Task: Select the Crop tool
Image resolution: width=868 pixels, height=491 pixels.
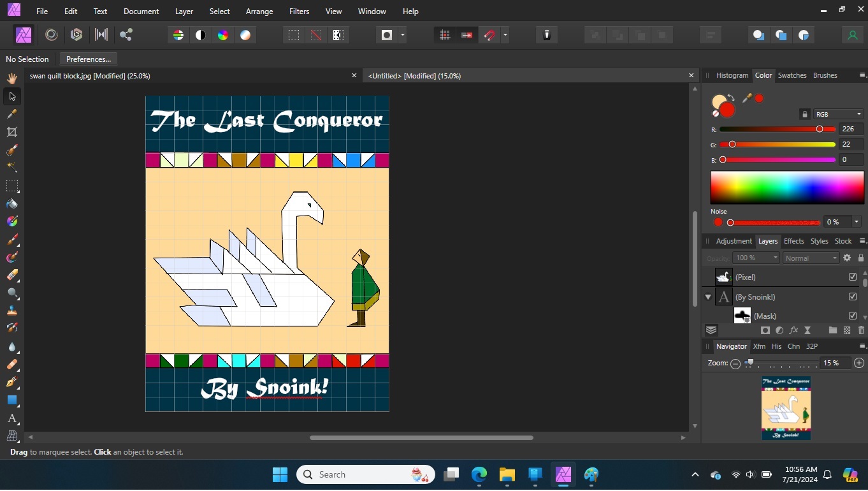Action: (x=12, y=132)
